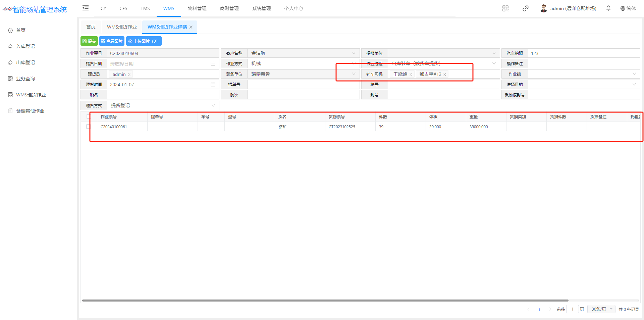This screenshot has height=320, width=644.
Task: Expand the 理货方式 dropdown
Action: click(x=213, y=105)
